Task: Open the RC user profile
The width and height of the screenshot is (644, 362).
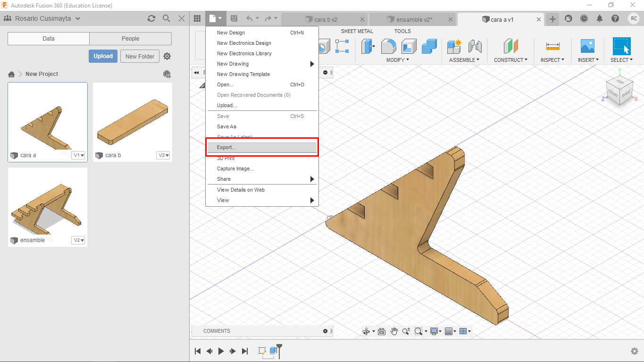Action: click(x=633, y=18)
